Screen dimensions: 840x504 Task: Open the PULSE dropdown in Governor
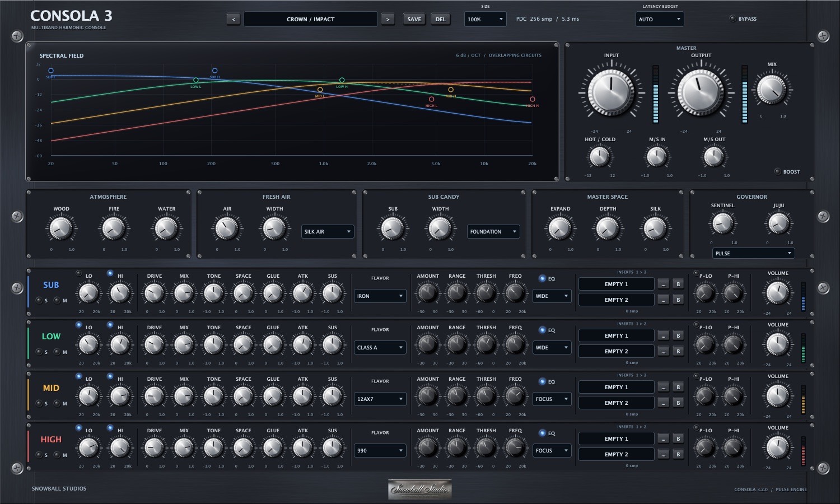[754, 253]
